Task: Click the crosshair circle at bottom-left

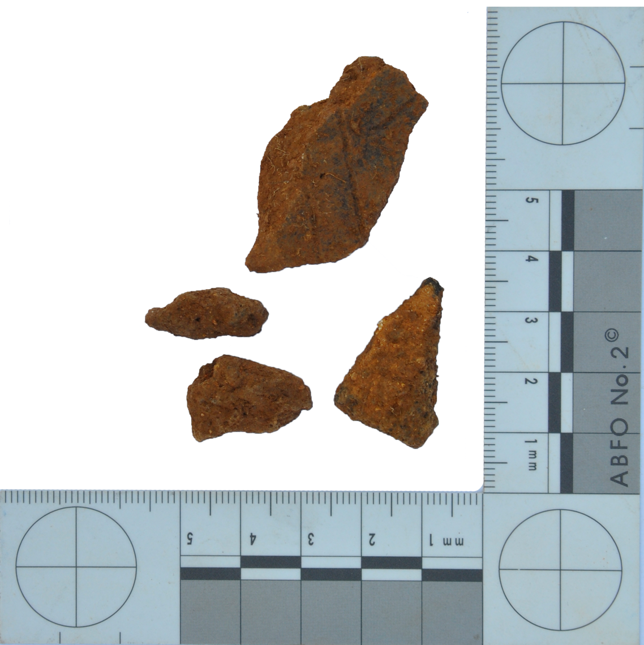Action: [x=76, y=567]
